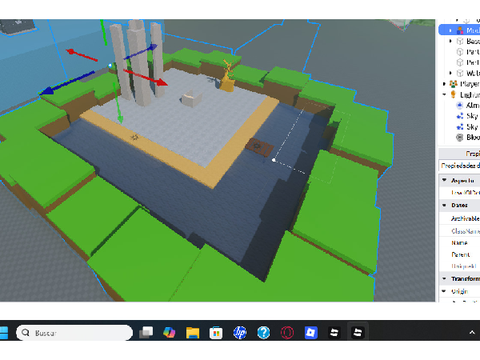480x360 pixels.
Task: Click the Players service icon
Action: (x=453, y=84)
